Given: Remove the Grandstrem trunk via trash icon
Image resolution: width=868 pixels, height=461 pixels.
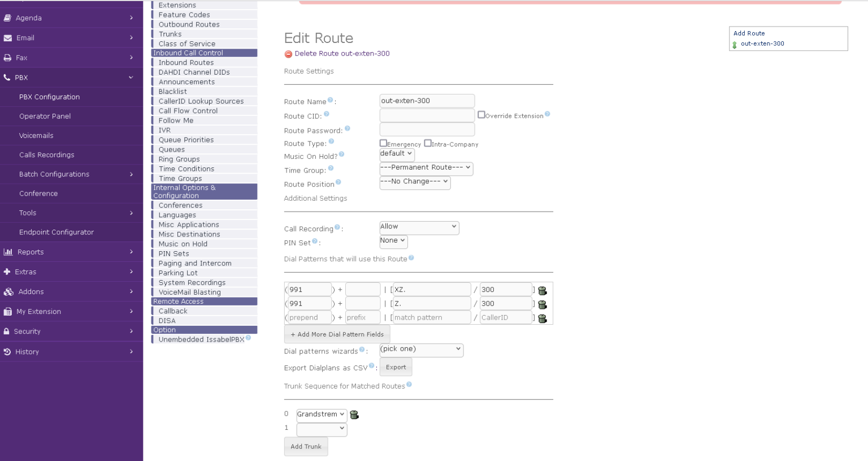Looking at the screenshot, I should coord(354,415).
